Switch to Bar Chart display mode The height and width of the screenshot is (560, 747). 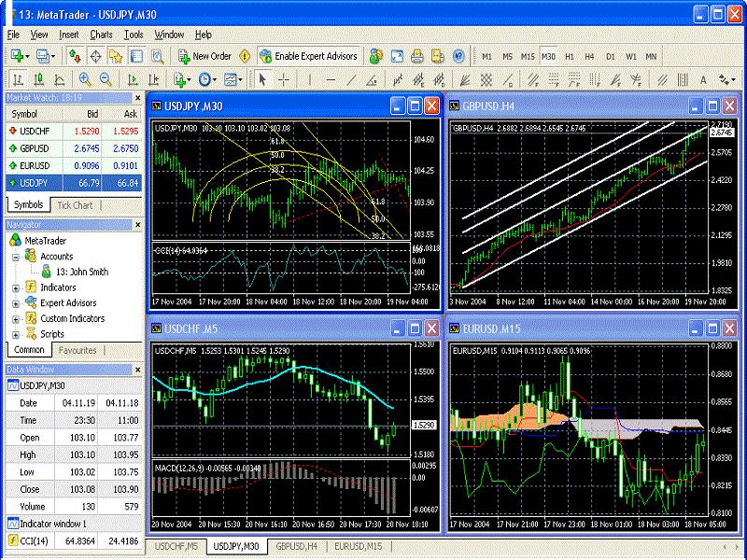point(18,79)
